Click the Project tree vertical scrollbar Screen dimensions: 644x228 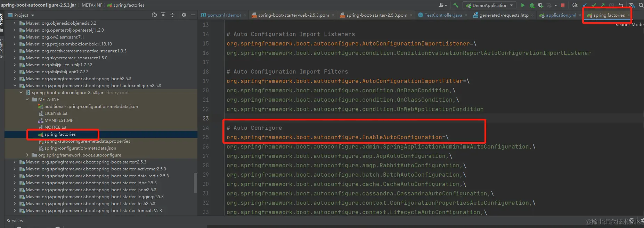click(195, 183)
